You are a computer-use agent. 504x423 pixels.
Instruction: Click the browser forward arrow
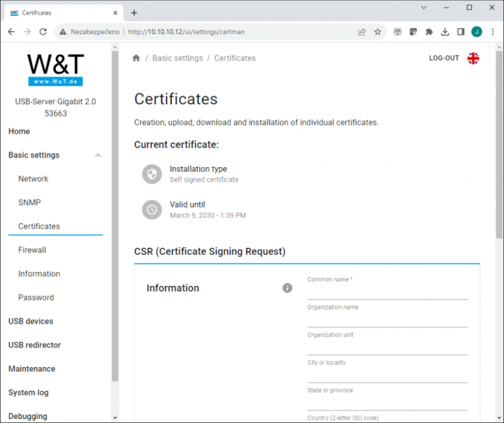click(x=27, y=32)
